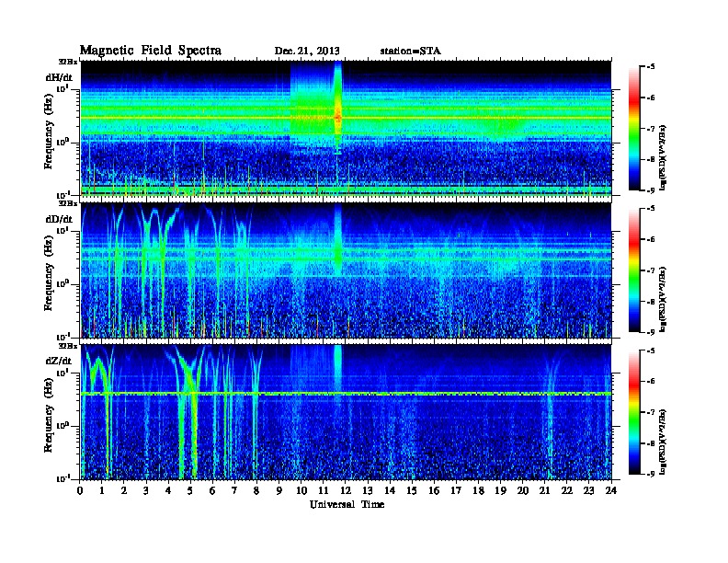Image resolution: width=728 pixels, height=563 pixels.
Task: Click the '20' hour tick label
Action: [x=523, y=490]
